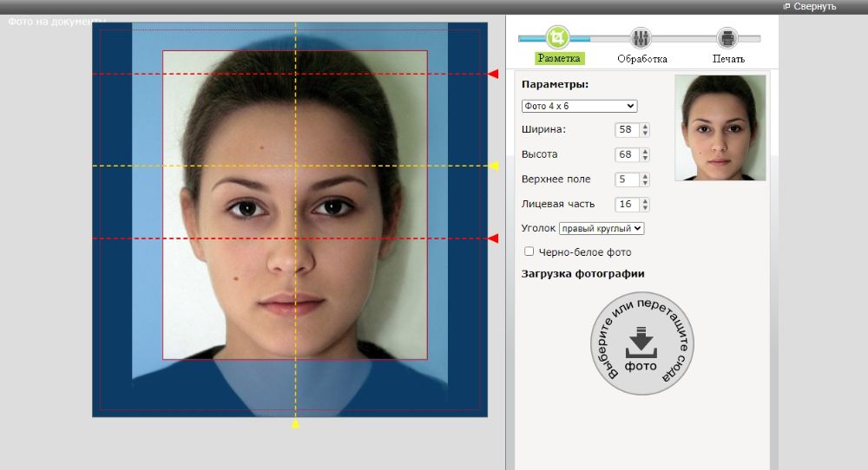Image resolution: width=868 pixels, height=470 pixels.
Task: Click the Верхнее поле input field
Action: click(x=626, y=180)
